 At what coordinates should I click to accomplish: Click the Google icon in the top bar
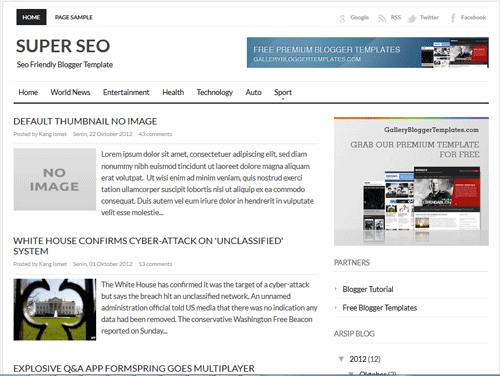[x=342, y=18]
